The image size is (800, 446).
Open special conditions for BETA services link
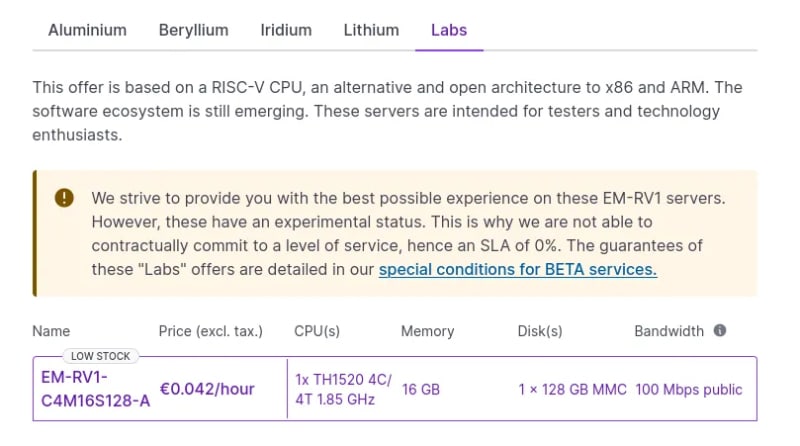pos(518,269)
